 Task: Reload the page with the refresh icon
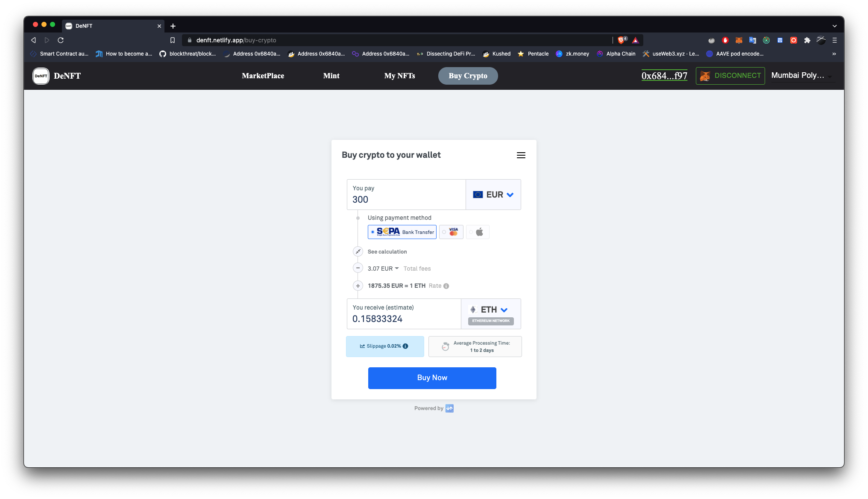tap(61, 40)
